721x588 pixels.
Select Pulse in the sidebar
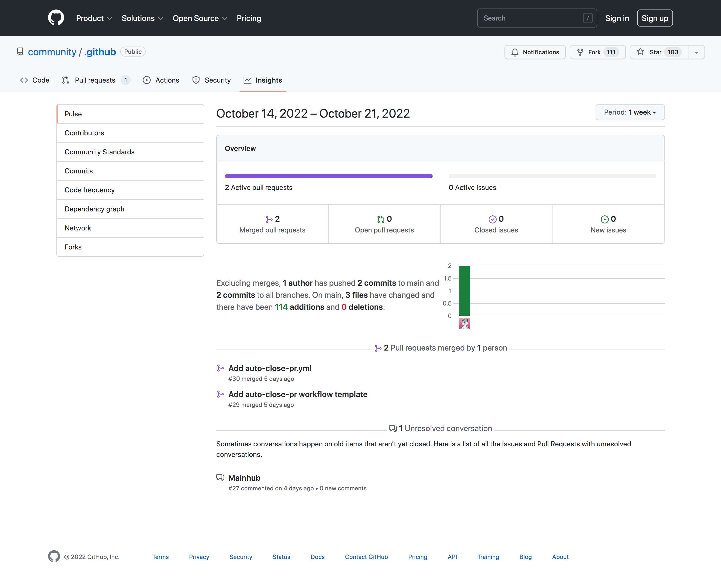click(x=130, y=114)
